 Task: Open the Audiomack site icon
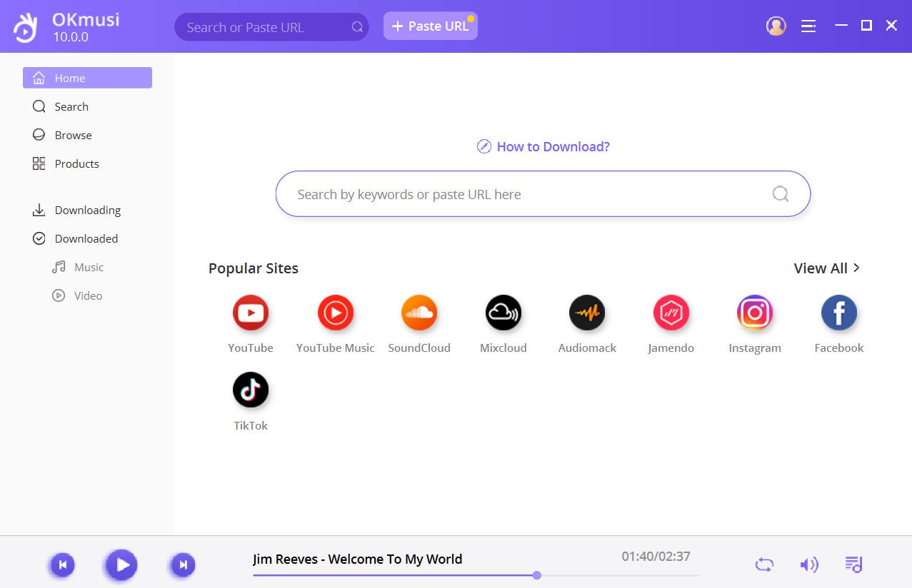(587, 313)
